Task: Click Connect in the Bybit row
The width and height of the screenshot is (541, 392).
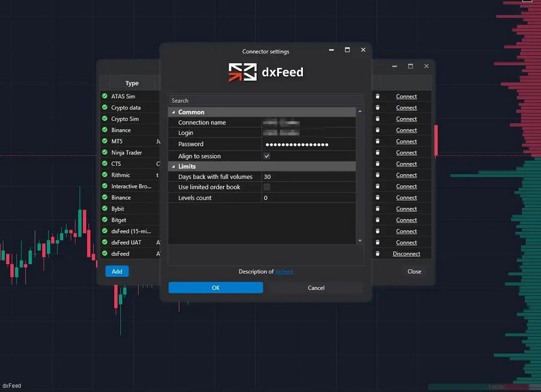Action: point(406,209)
